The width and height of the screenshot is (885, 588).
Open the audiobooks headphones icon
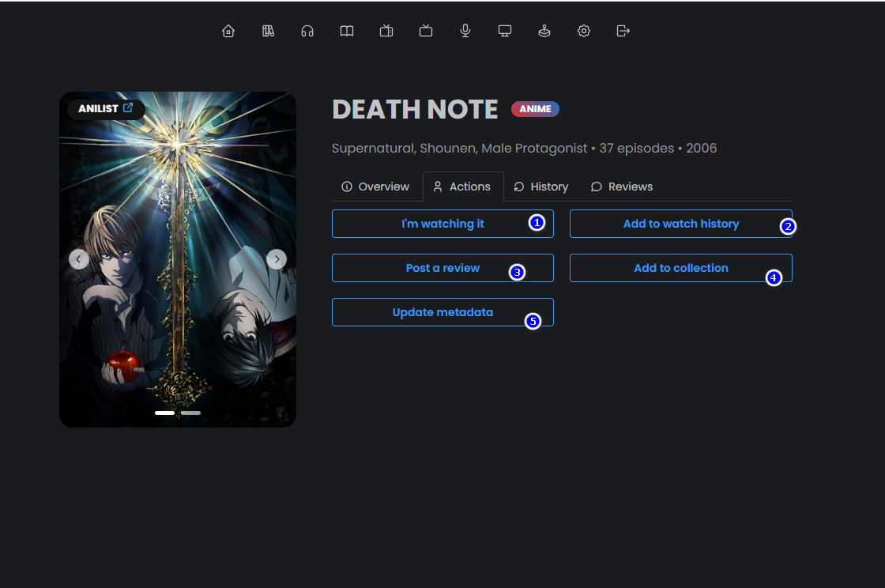tap(307, 31)
